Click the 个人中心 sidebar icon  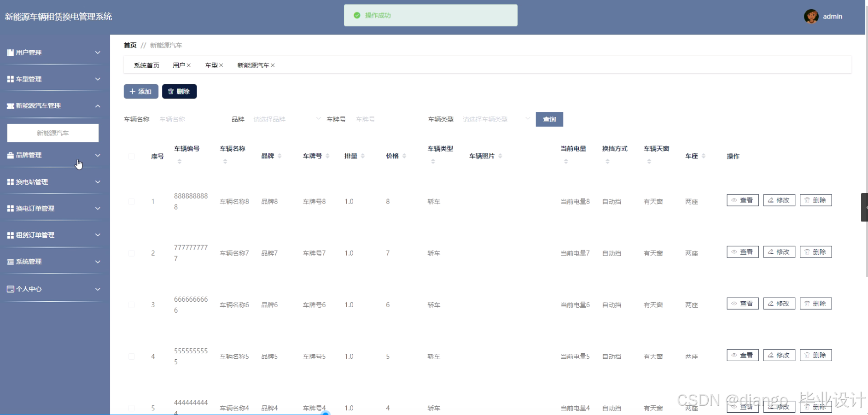coord(10,288)
